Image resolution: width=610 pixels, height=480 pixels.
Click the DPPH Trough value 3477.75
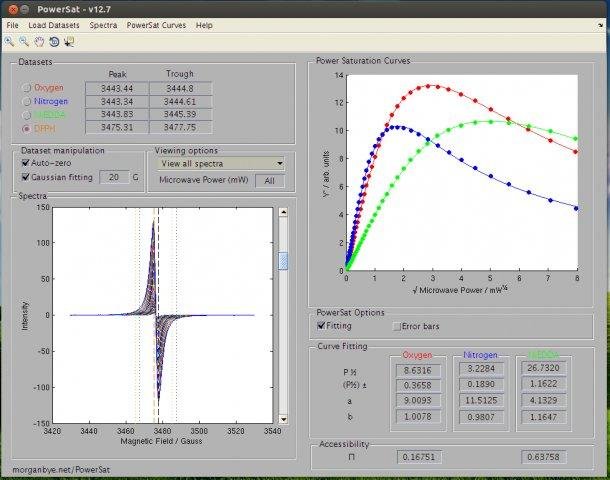click(x=181, y=128)
